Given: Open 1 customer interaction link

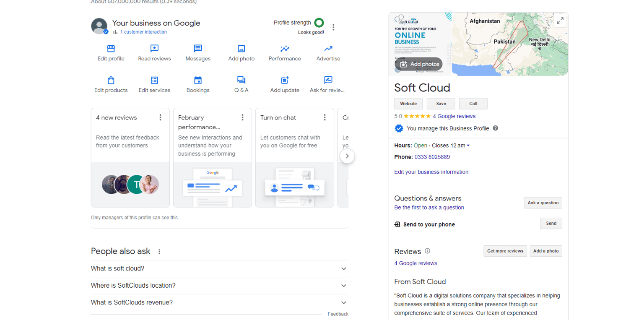Looking at the screenshot, I should pos(143,32).
